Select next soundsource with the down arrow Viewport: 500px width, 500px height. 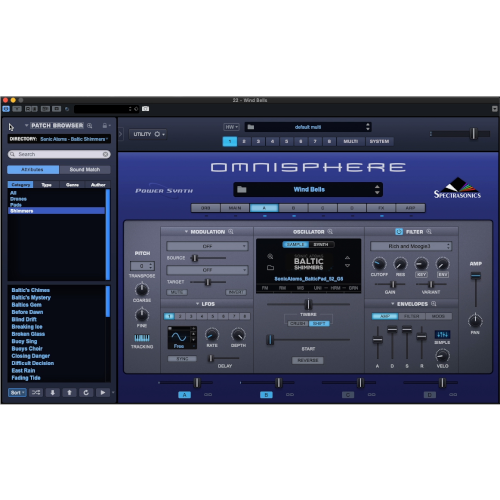[x=347, y=266]
